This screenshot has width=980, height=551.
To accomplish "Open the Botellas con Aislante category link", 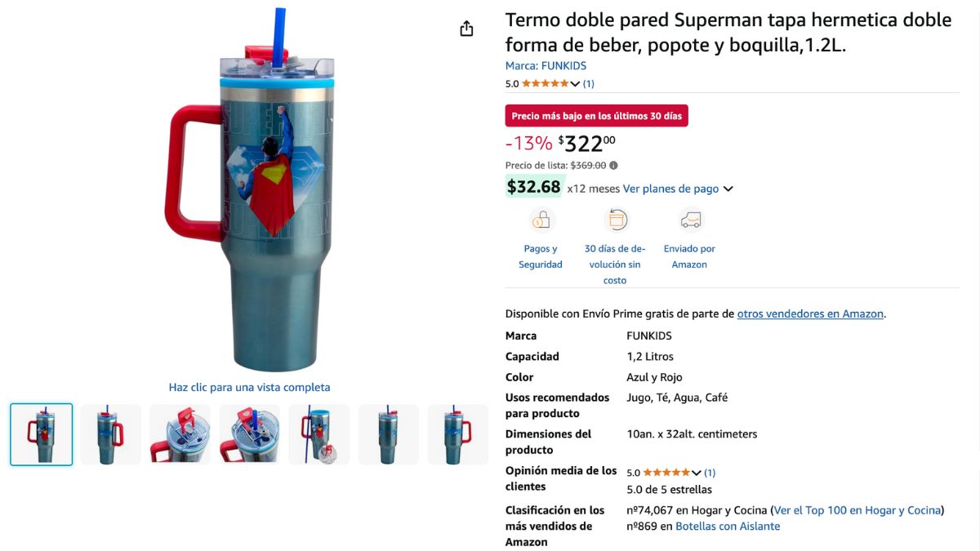I will point(728,527).
